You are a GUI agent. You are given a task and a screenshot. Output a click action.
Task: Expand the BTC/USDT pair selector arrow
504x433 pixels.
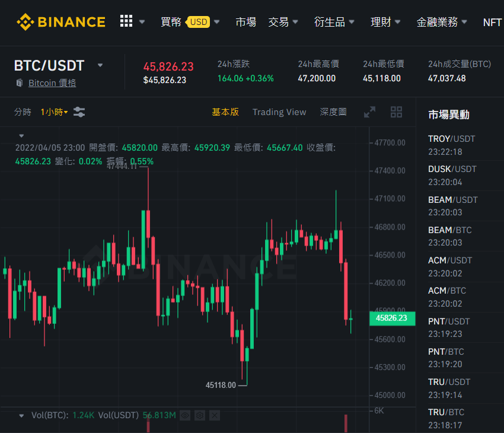100,65
